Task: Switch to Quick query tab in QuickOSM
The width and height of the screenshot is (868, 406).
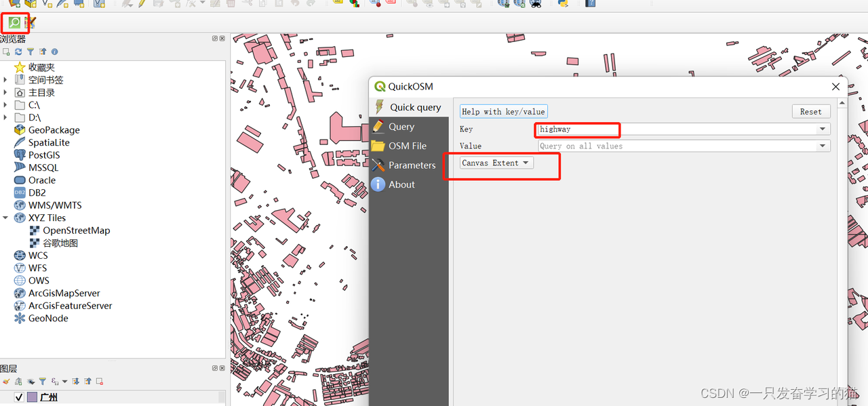Action: 409,107
